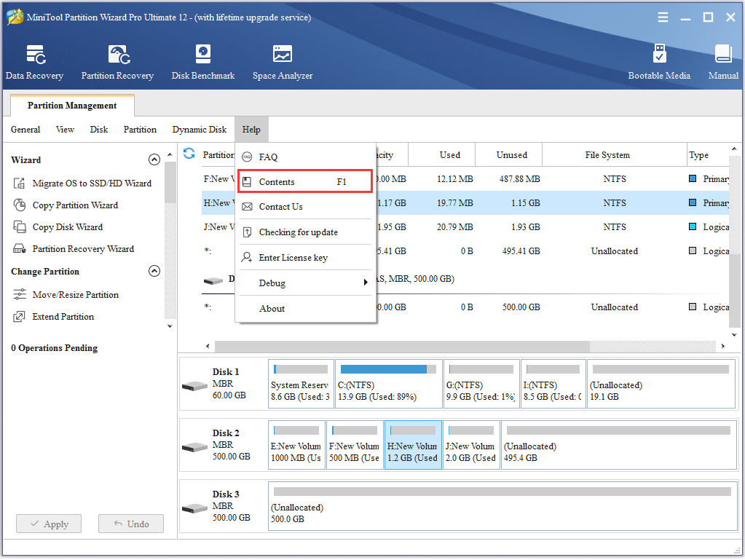Switch to Partition Management tab
Screen dimensions: 745x560
(x=72, y=106)
